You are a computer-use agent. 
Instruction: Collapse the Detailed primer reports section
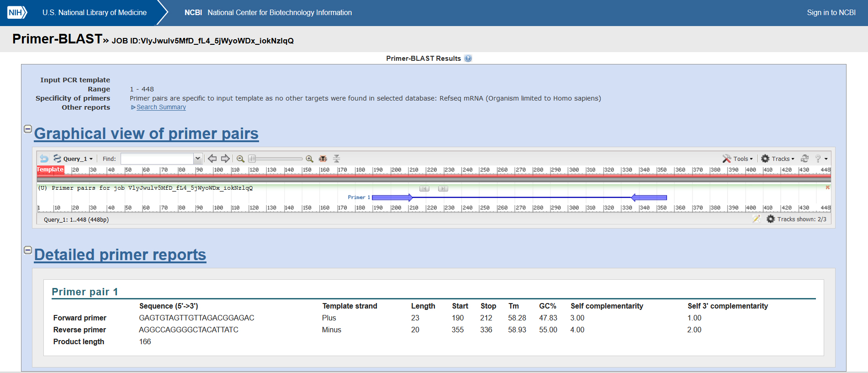[28, 250]
